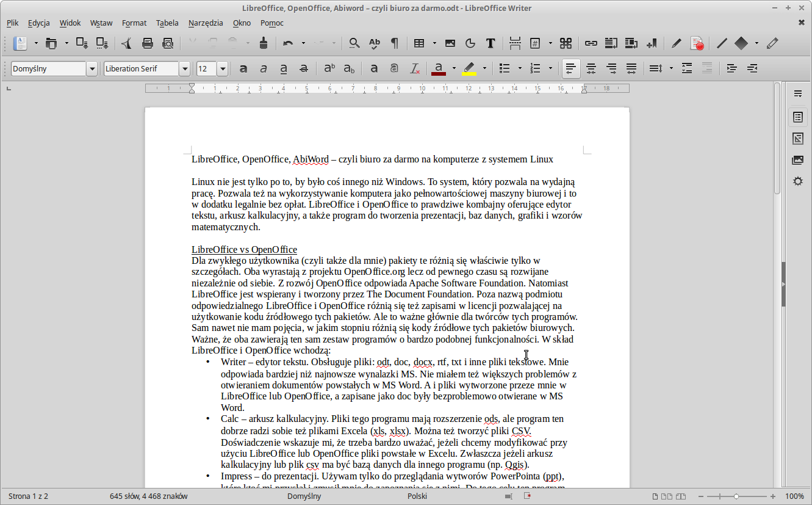The image size is (812, 505).
Task: Expand the highlighting color dropdown arrow
Action: pyautogui.click(x=484, y=68)
